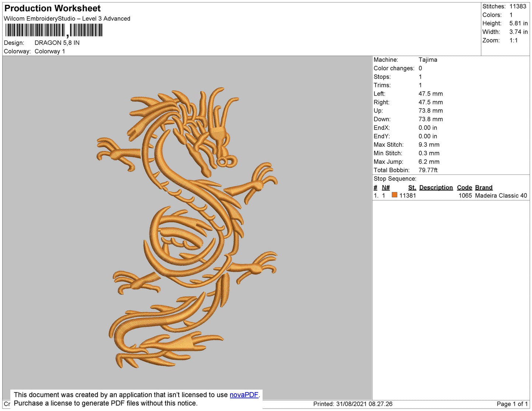Select the thread code 1065
This screenshot has height=411, width=532.
tap(465, 196)
